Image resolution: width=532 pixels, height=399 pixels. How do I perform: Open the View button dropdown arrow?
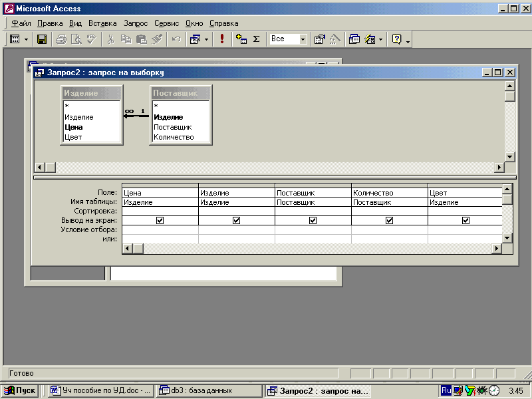(26, 39)
